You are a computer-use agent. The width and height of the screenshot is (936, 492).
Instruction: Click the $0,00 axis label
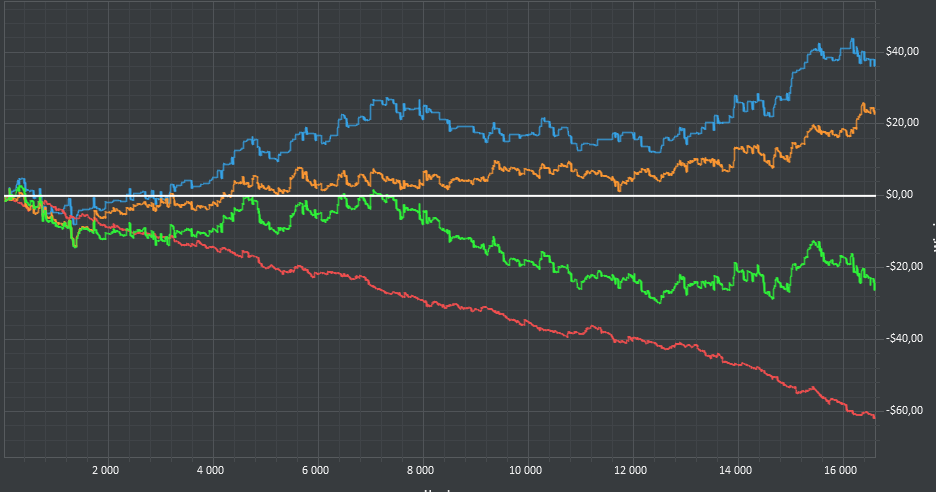900,195
